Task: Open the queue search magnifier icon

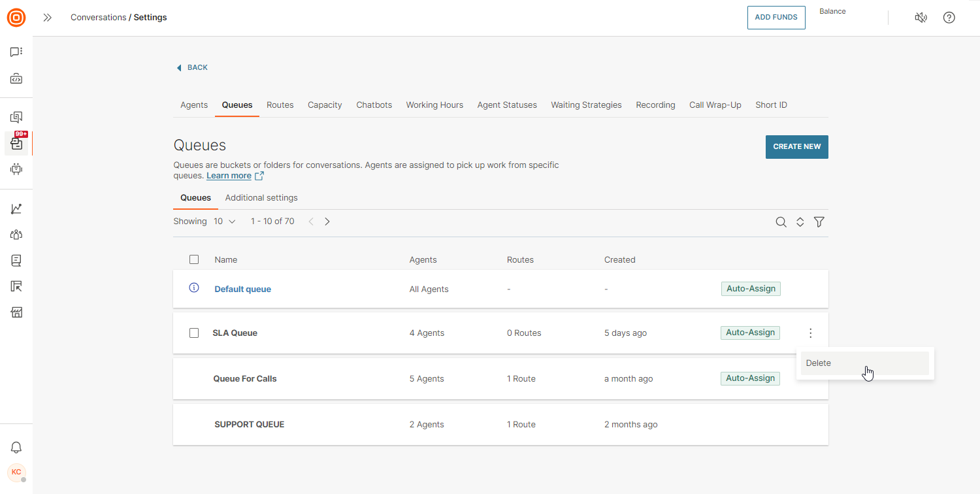Action: pyautogui.click(x=781, y=222)
